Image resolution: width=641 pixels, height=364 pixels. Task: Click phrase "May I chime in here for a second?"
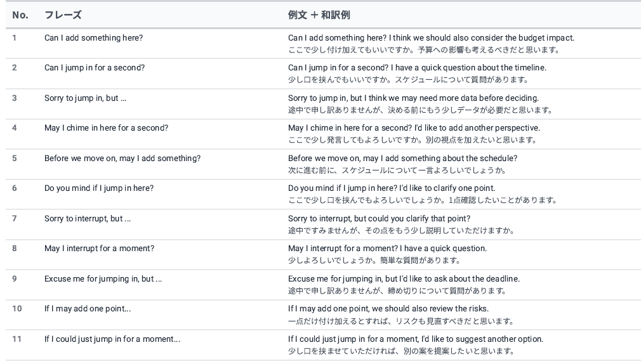tap(106, 128)
